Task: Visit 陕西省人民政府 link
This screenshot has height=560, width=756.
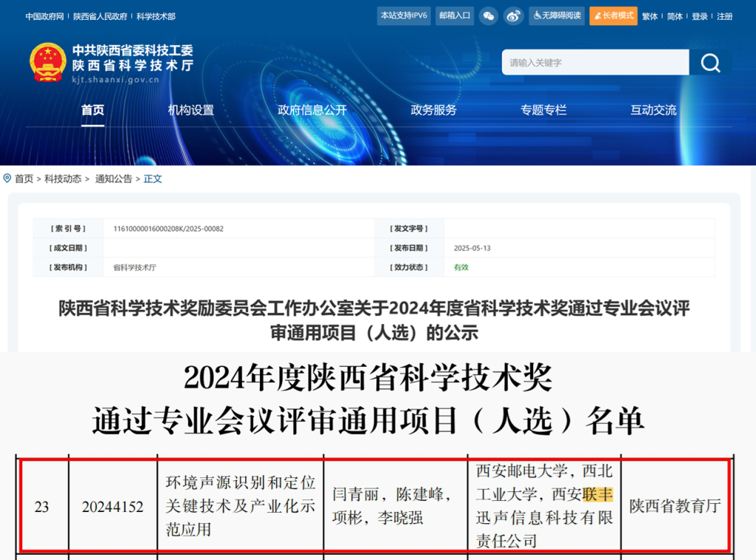Action: 100,16
